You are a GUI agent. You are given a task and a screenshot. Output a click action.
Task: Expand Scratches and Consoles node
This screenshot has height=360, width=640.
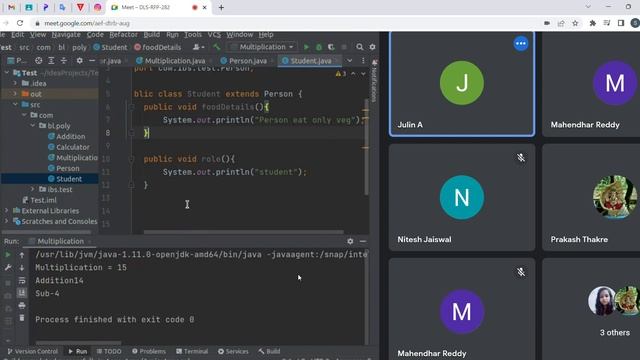pos(7,221)
